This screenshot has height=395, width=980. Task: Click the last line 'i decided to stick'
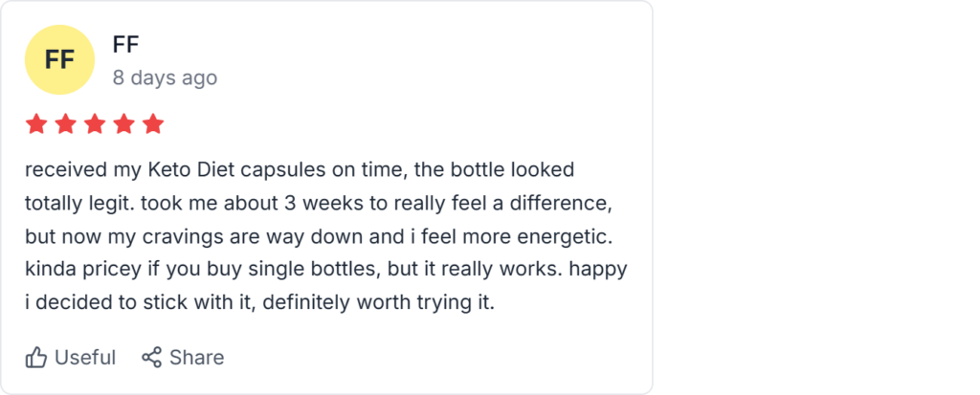tap(258, 302)
